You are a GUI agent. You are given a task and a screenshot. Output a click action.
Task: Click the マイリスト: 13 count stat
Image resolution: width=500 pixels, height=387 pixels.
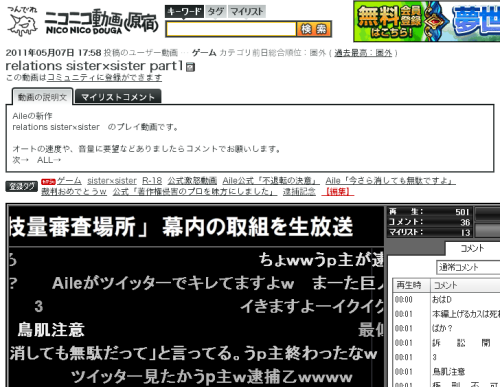point(430,232)
